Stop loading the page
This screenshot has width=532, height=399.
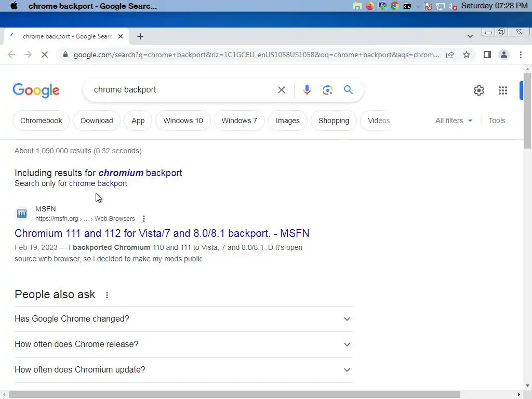[45, 55]
